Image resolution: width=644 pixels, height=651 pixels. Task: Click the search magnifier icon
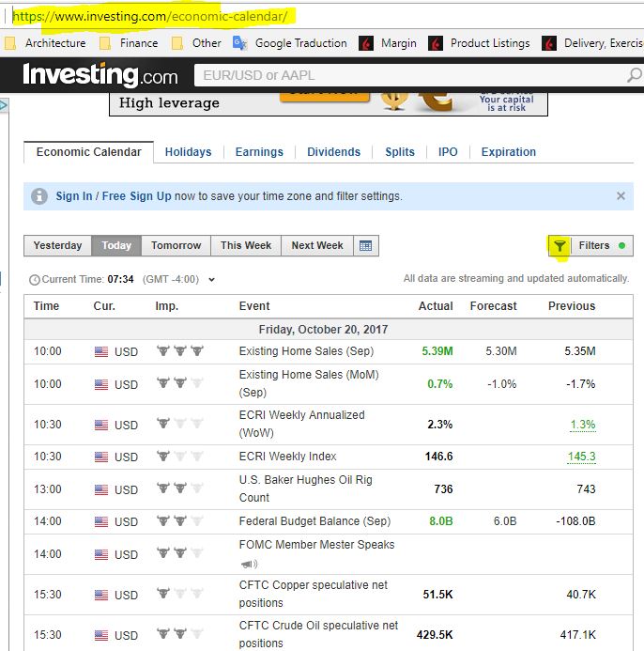click(x=635, y=75)
